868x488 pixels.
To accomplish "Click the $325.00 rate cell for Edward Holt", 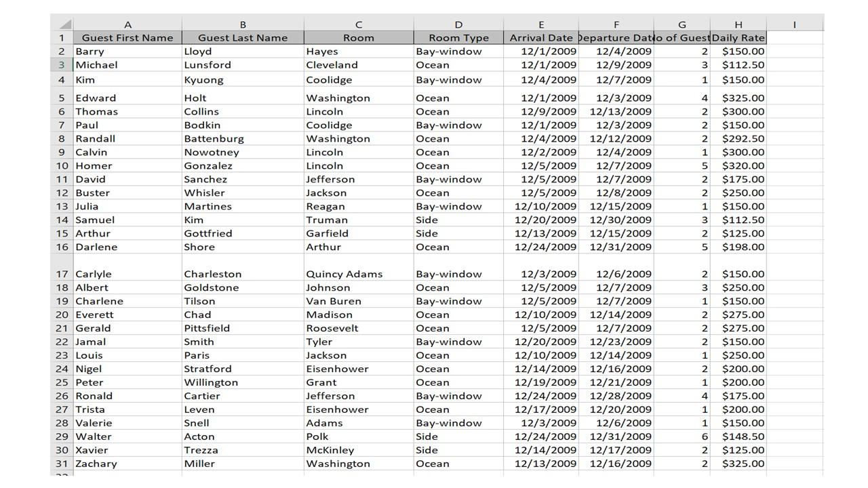I will coord(738,98).
